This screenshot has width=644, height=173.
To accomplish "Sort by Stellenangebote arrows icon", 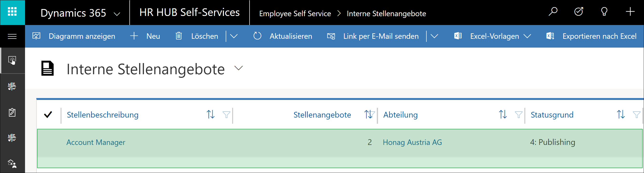I will point(368,114).
